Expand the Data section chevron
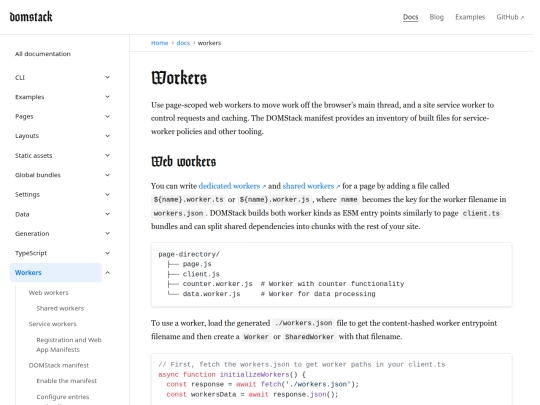The image size is (540, 405). (x=107, y=214)
